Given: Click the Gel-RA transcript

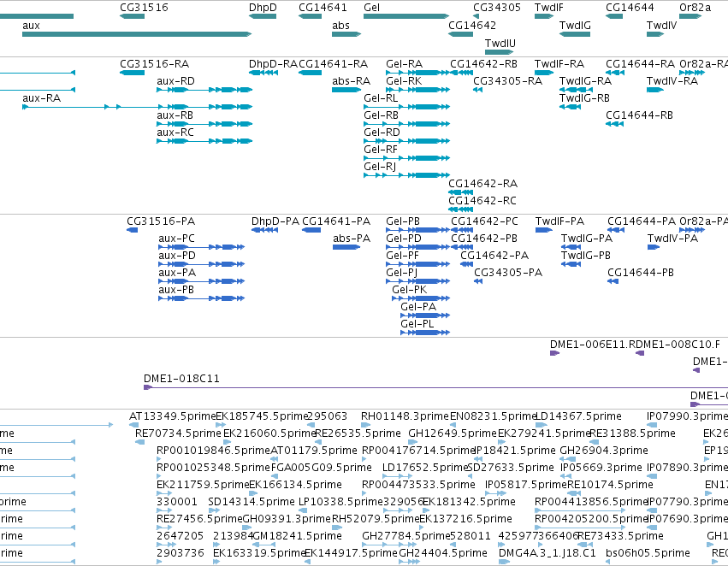Looking at the screenshot, I should (417, 73).
